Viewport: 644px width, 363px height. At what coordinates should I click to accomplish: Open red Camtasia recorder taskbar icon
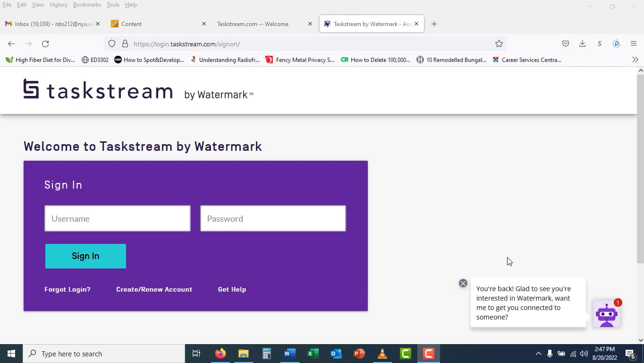[x=429, y=354]
